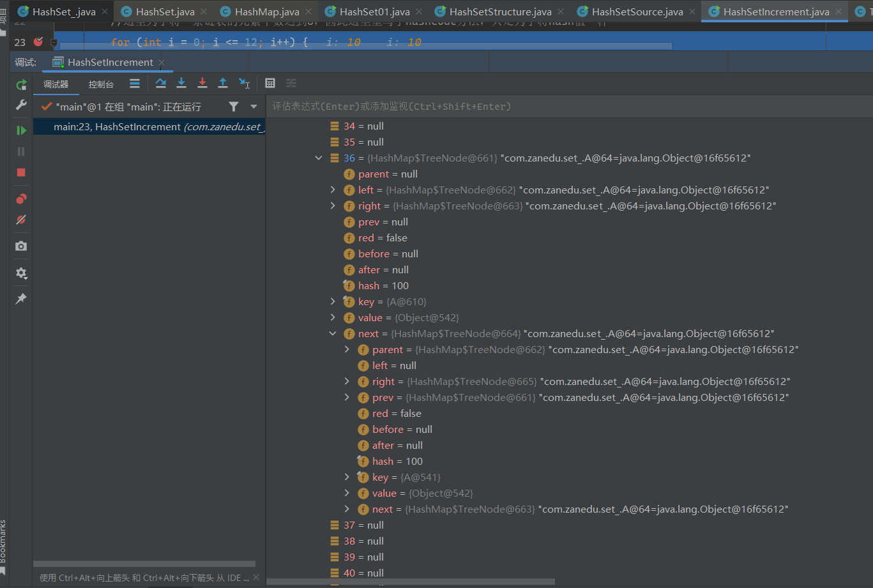Image resolution: width=873 pixels, height=588 pixels.
Task: Open HashSetSource.java editor tab
Action: click(x=637, y=11)
